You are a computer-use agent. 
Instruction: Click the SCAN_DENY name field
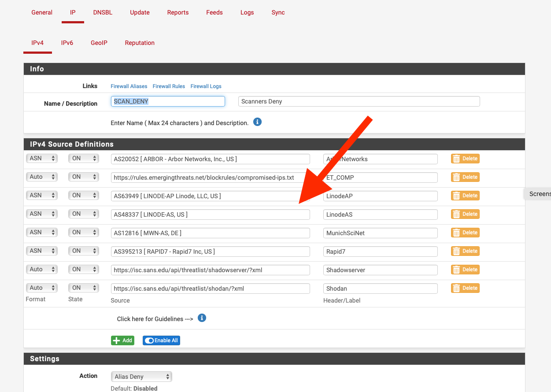coord(168,101)
